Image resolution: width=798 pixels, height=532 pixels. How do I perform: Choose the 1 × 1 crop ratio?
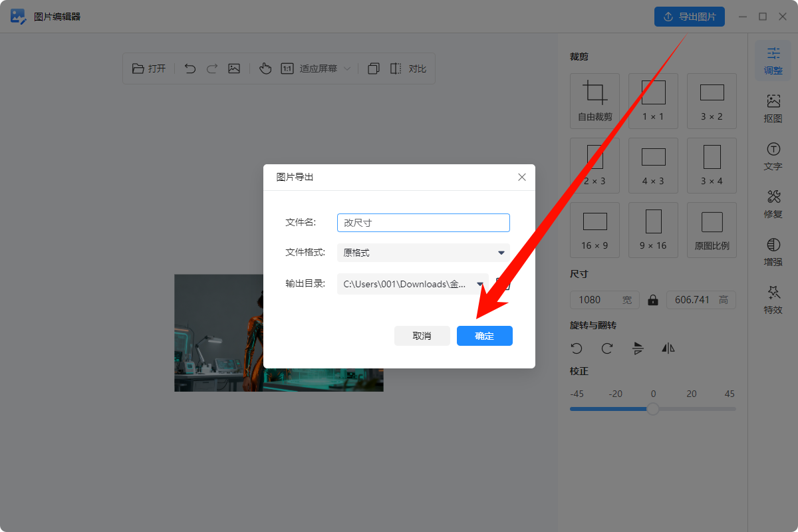point(653,100)
